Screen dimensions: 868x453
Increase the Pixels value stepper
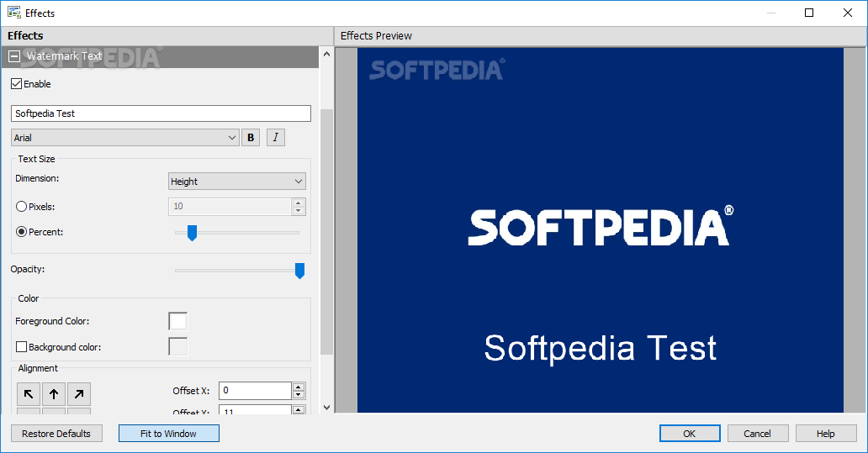click(299, 203)
